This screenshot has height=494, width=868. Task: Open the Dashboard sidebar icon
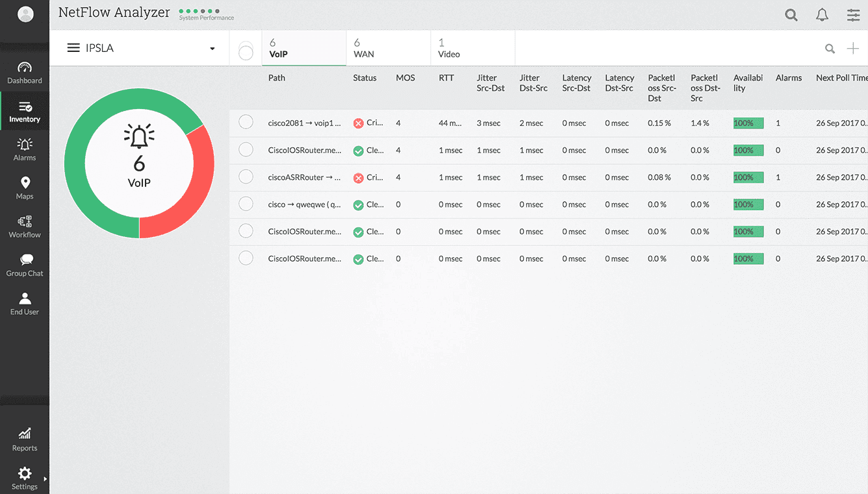25,73
